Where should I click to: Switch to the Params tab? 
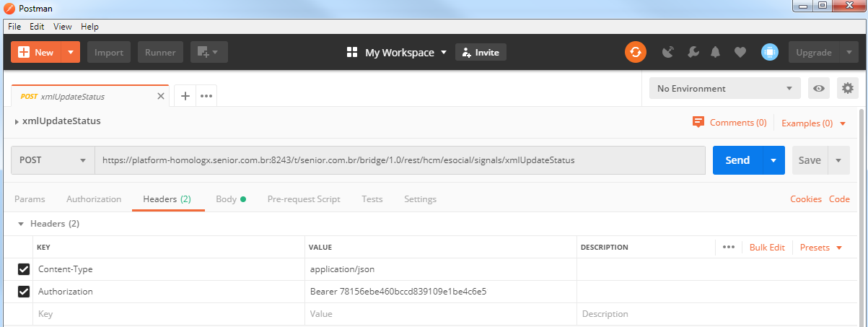click(30, 199)
